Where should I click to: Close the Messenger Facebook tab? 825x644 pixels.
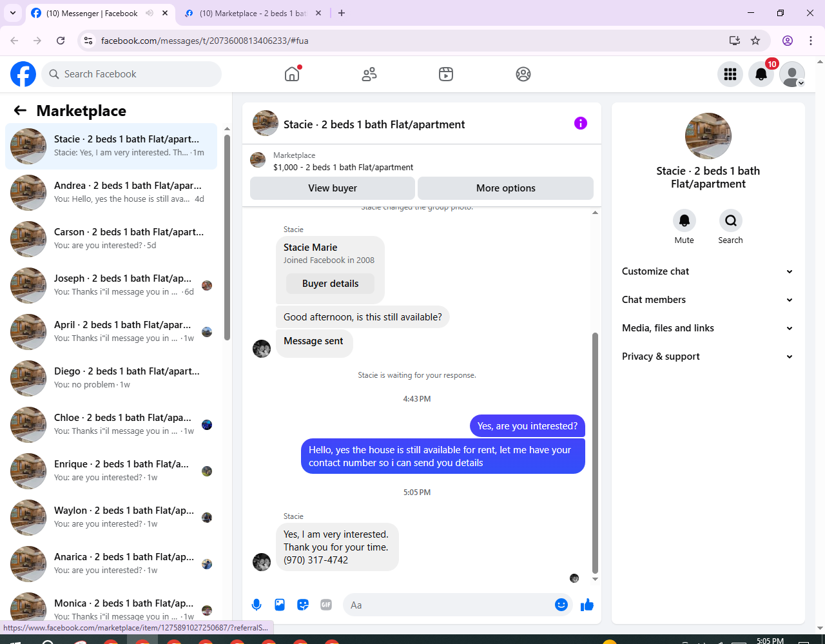click(165, 13)
